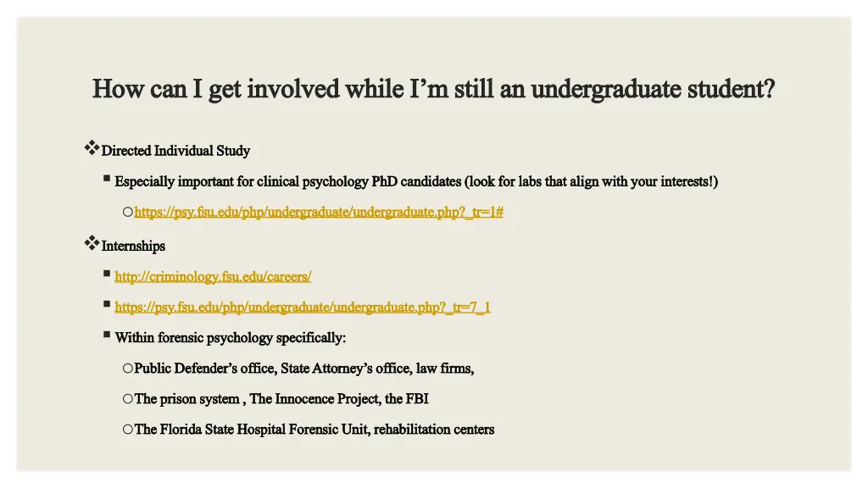This screenshot has width=868, height=488.
Task: Select the 'Directed Individual Study' heading text
Action: point(175,151)
